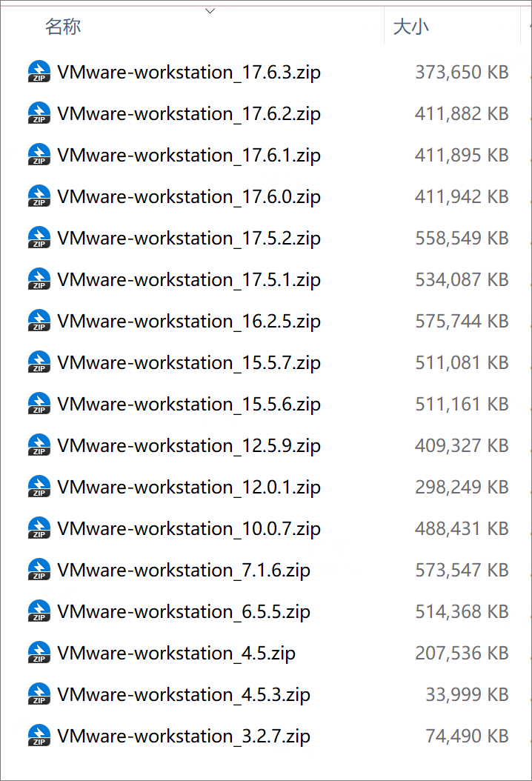Select VMware-workstation_15.5.7.zip in the list

click(188, 362)
